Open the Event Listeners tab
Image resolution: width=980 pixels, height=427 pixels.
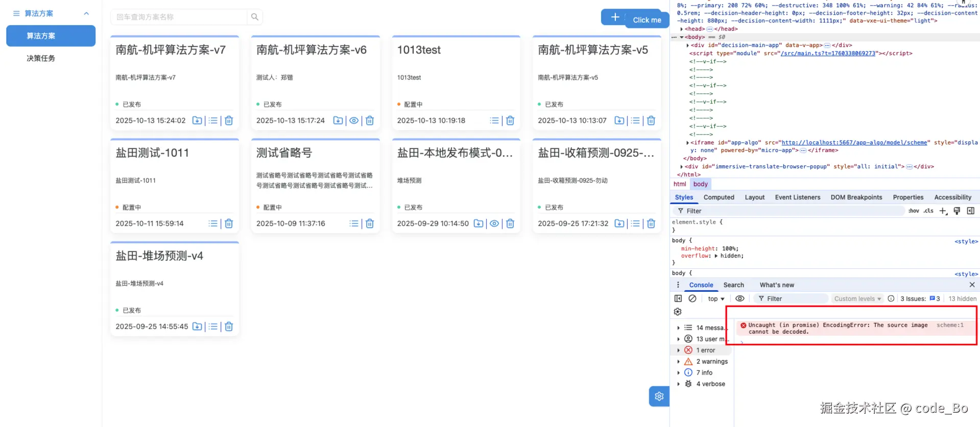tap(798, 197)
